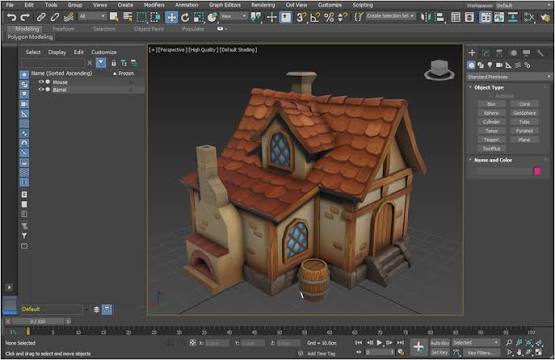Screen dimensions: 555x360
Task: Switch to the Freeform ribbon tab
Action: [x=63, y=29]
